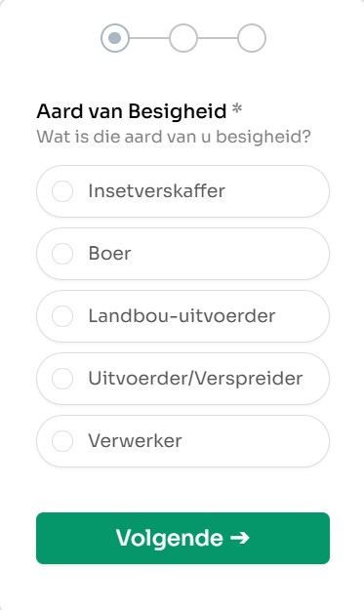Click the first step indicator circle
The height and width of the screenshot is (610, 364).
115,38
